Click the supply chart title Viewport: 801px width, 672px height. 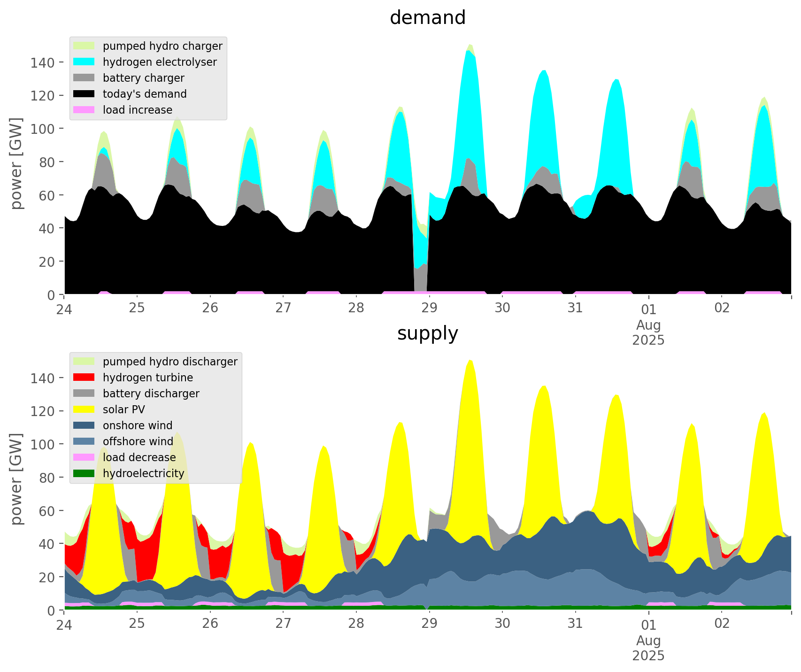[x=427, y=333]
